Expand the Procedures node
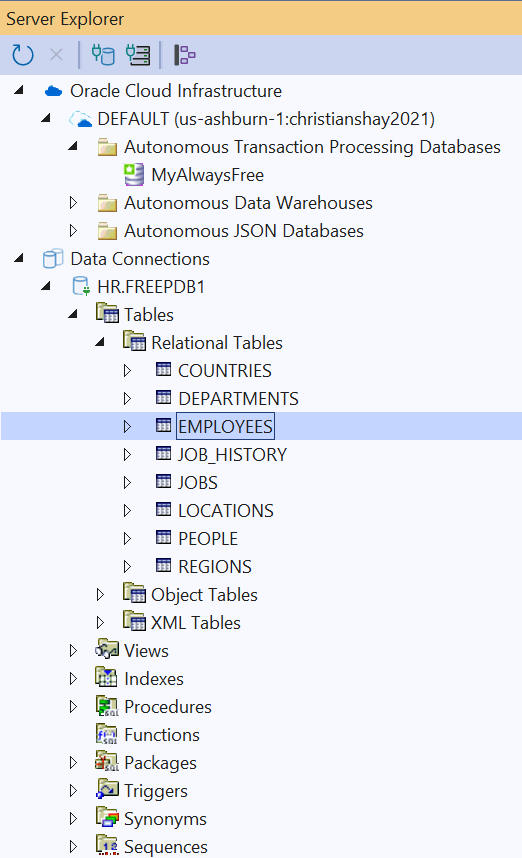Viewport: 522px width, 858px height. coord(73,706)
